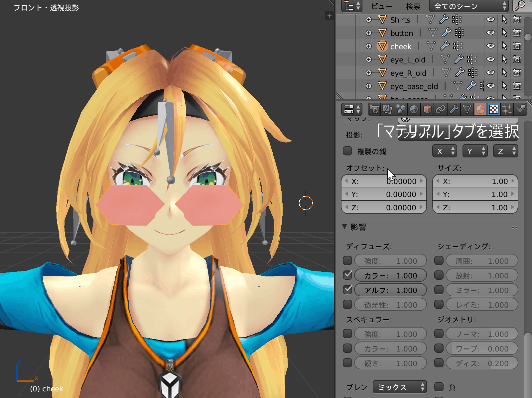Enable the 複製の親 checkbox
Viewport: 532px width, 398px height.
[348, 151]
